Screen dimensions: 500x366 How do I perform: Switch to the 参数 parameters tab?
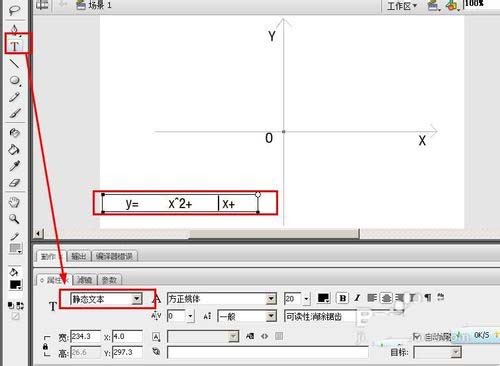tap(109, 280)
